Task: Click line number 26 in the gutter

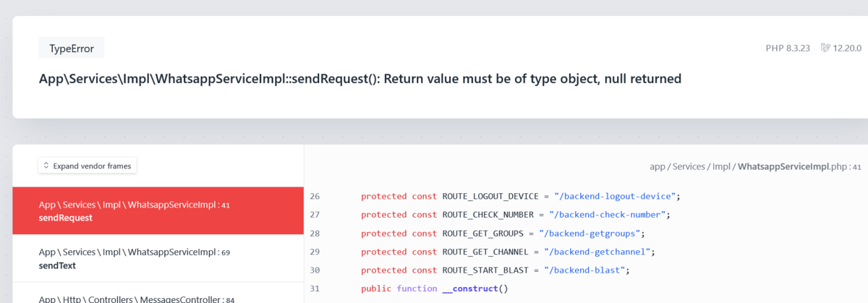Action: pyautogui.click(x=315, y=196)
